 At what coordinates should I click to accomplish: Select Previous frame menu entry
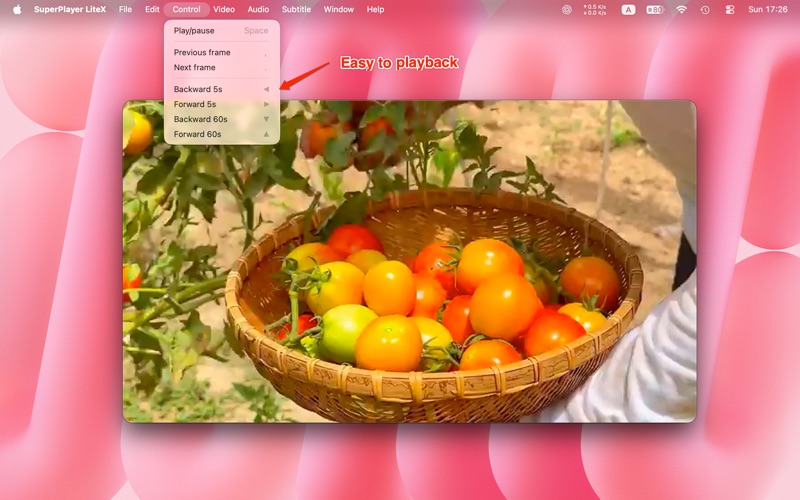[221, 52]
